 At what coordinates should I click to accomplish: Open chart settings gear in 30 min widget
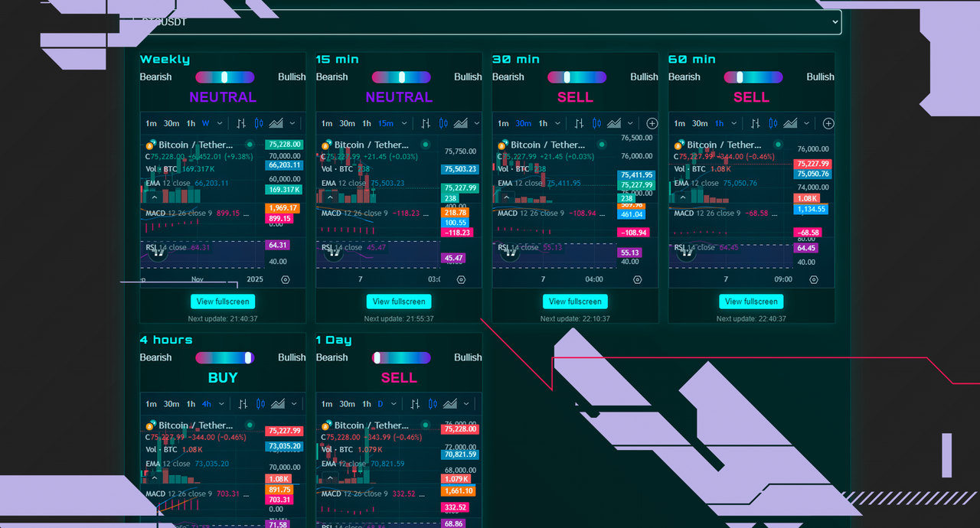[637, 280]
